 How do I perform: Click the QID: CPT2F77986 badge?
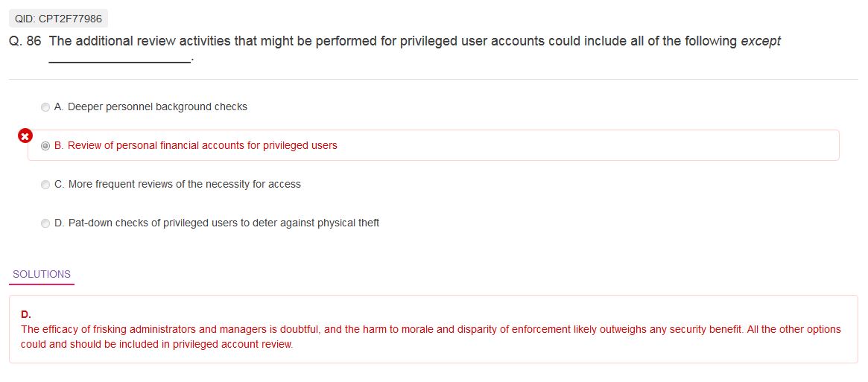(58, 19)
